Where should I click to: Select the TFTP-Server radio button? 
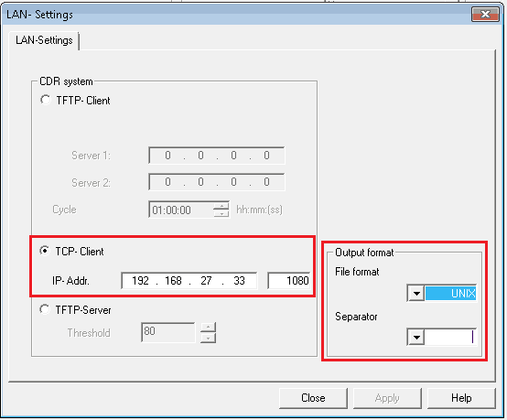pos(45,309)
